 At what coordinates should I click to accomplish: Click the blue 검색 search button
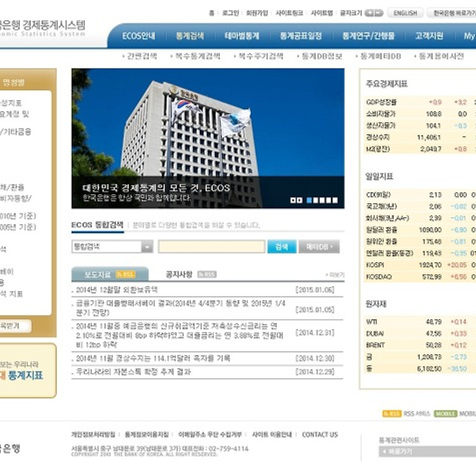(282, 247)
